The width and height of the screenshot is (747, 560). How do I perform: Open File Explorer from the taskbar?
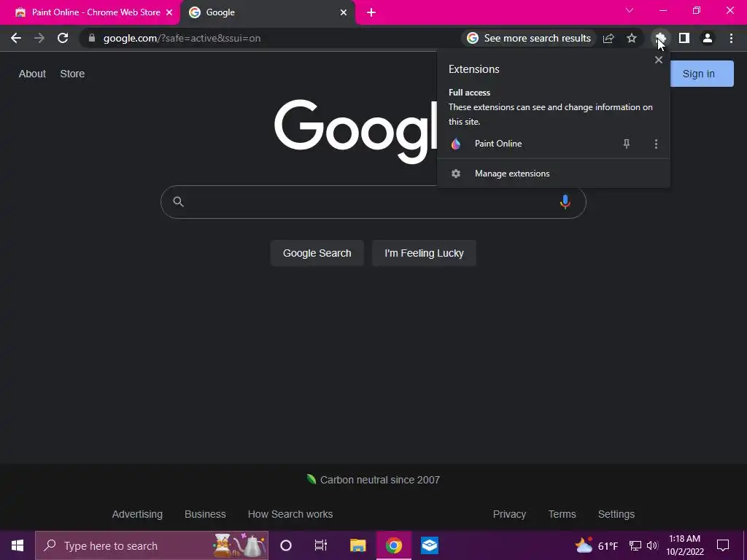[x=357, y=545]
